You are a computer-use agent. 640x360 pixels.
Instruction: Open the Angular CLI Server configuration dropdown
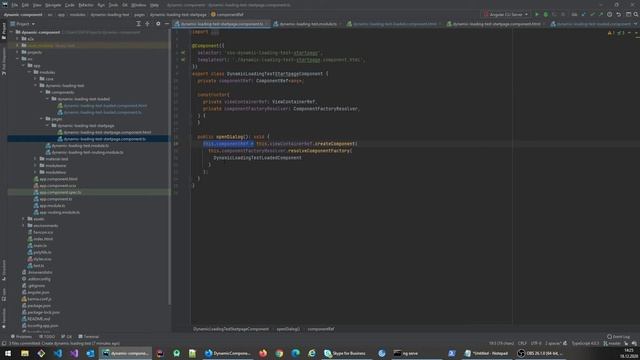click(506, 14)
